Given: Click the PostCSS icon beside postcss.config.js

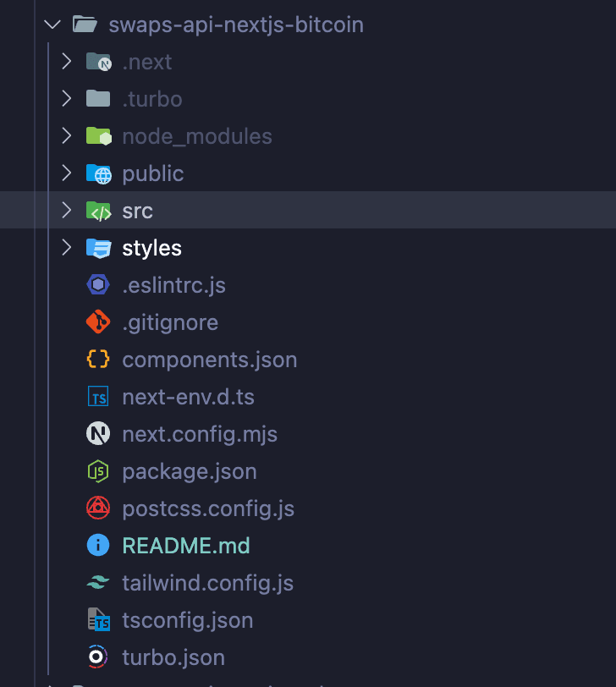Looking at the screenshot, I should [x=98, y=508].
